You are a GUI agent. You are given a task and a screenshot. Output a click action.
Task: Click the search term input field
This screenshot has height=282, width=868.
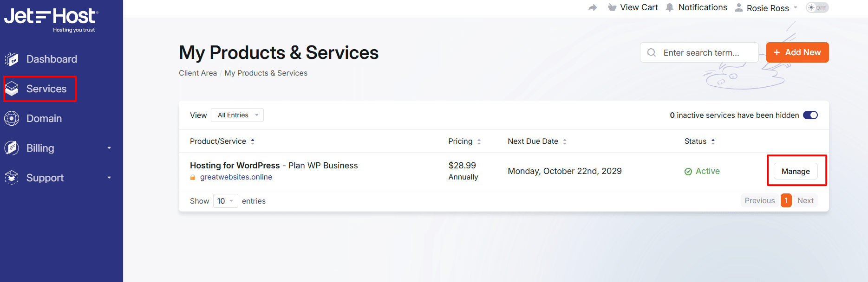coord(701,52)
